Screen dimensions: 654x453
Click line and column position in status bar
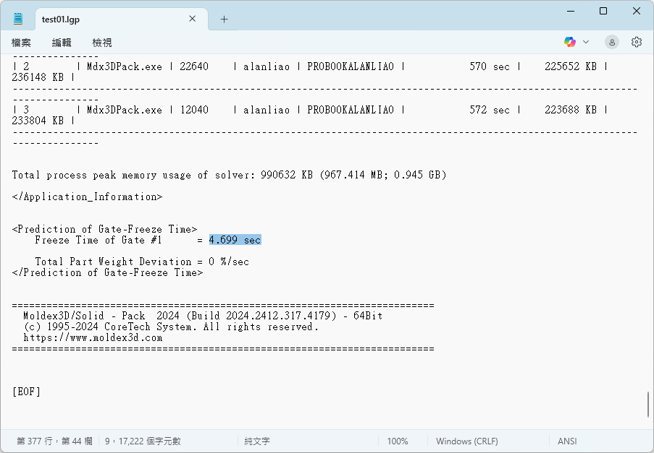click(x=54, y=441)
